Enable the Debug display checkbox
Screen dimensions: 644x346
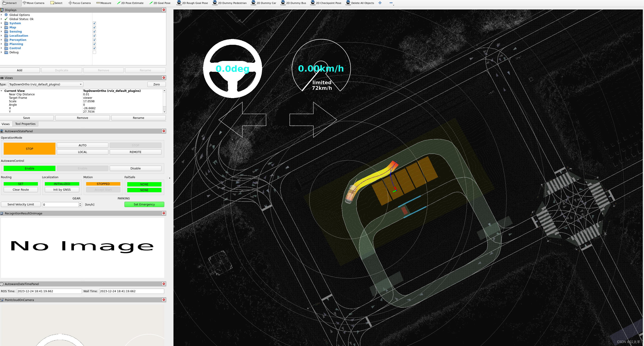(94, 52)
